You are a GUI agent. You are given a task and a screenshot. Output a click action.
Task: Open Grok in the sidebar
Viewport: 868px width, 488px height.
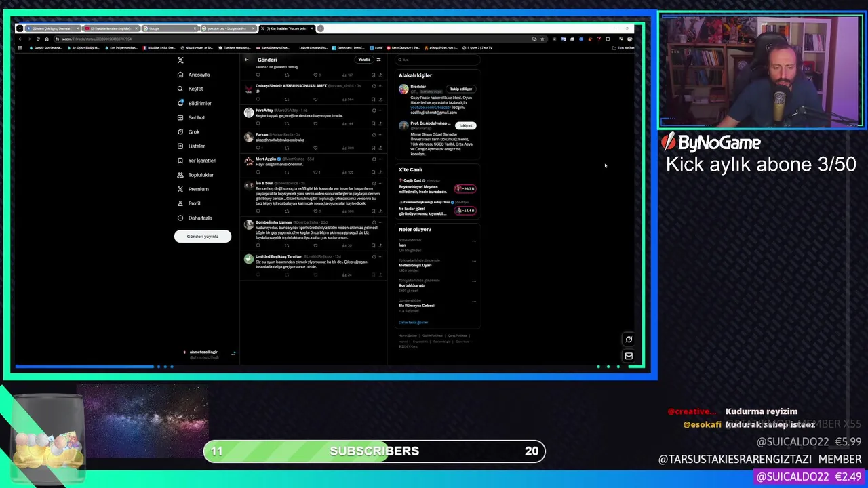pyautogui.click(x=189, y=131)
